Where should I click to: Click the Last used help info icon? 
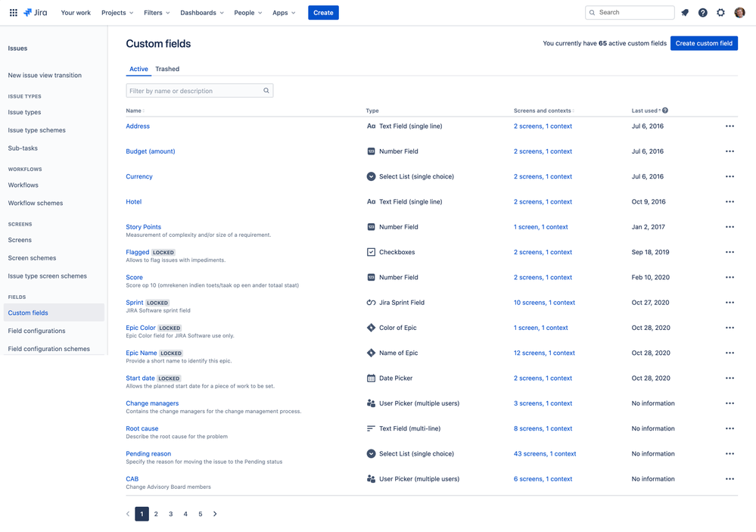(665, 110)
